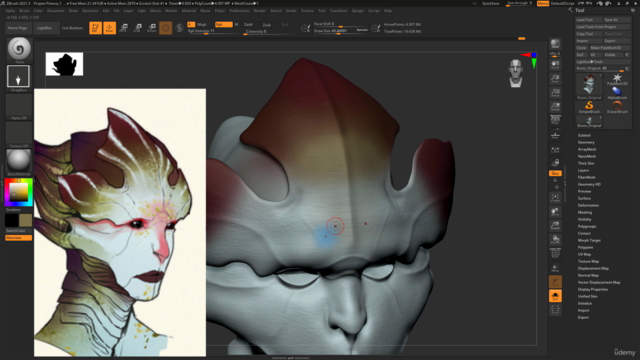The height and width of the screenshot is (360, 640).
Task: Click the Load Tool button
Action: pyautogui.click(x=588, y=20)
